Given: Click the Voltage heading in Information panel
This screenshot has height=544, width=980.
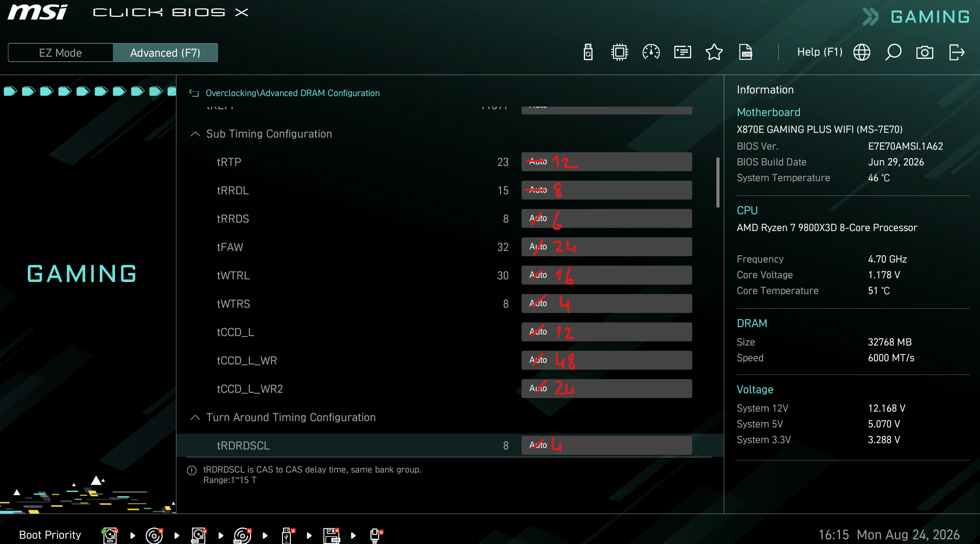Looking at the screenshot, I should tap(755, 390).
